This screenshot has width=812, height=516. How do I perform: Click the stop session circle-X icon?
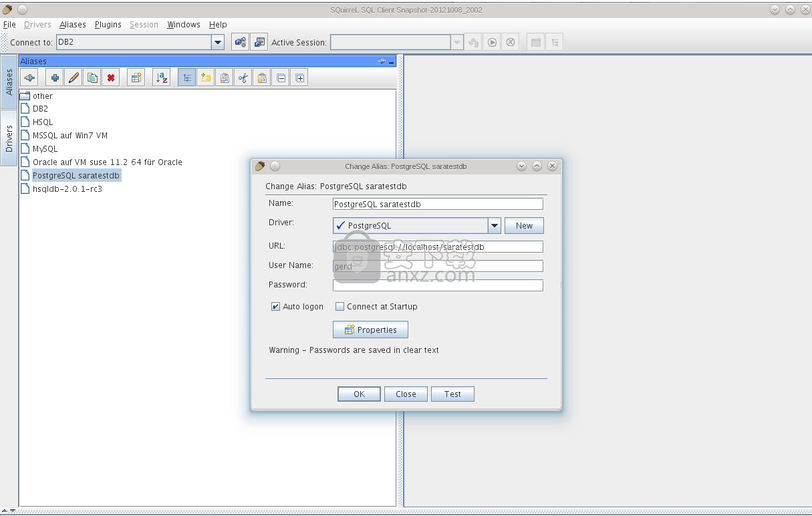(511, 42)
